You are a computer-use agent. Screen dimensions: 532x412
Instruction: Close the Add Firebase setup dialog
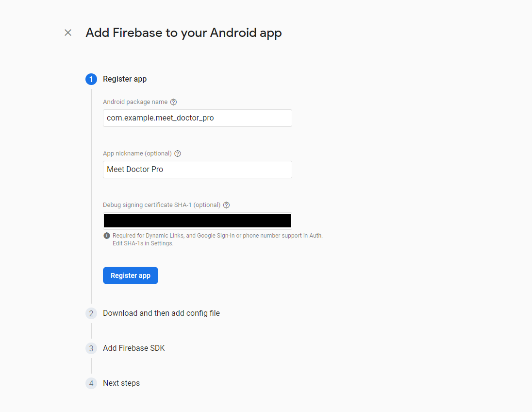pyautogui.click(x=68, y=33)
